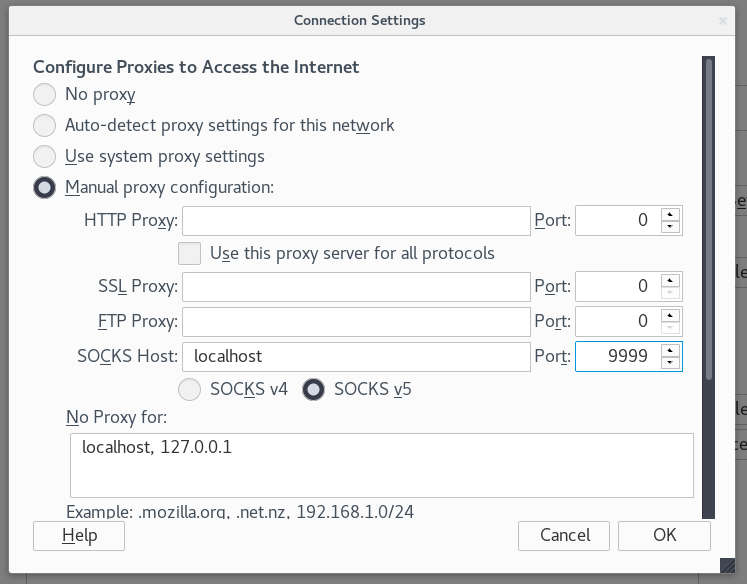The height and width of the screenshot is (584, 747).
Task: Click the SOCKS Host field containing localhost
Action: click(356, 356)
